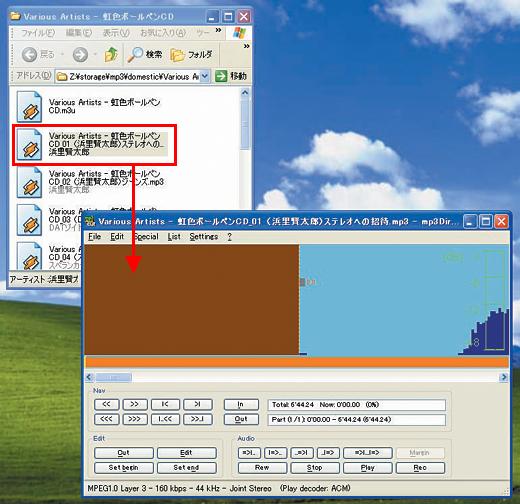Screen dimensions: 520x504
Task: Click the horizontal scrollbar thumb in mp3DirectCut
Action: (113, 377)
